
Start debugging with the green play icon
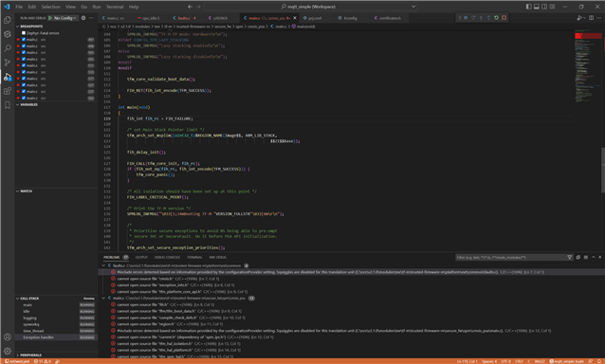50,18
